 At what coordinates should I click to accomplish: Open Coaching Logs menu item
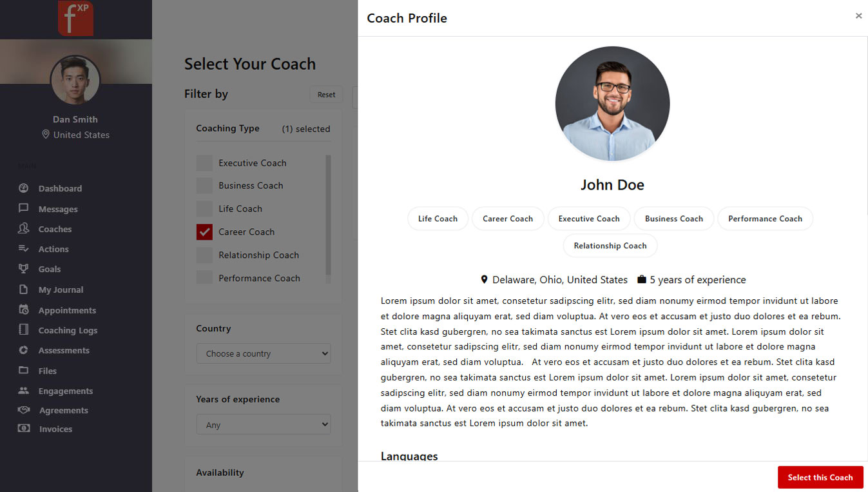point(68,330)
